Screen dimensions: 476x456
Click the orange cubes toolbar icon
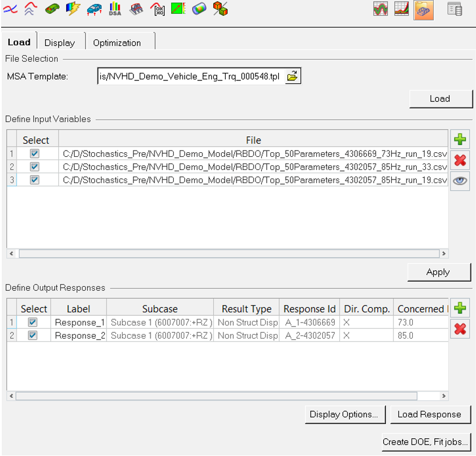pos(220,9)
